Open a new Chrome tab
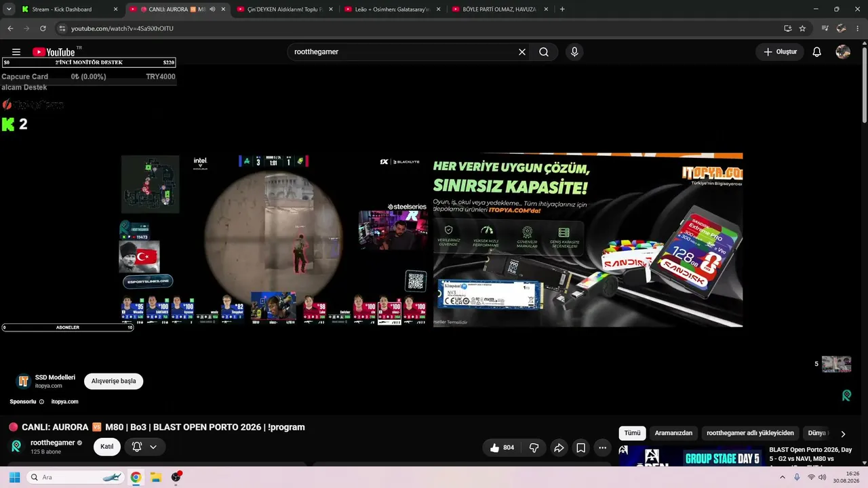Viewport: 868px width, 488px height. point(562,9)
